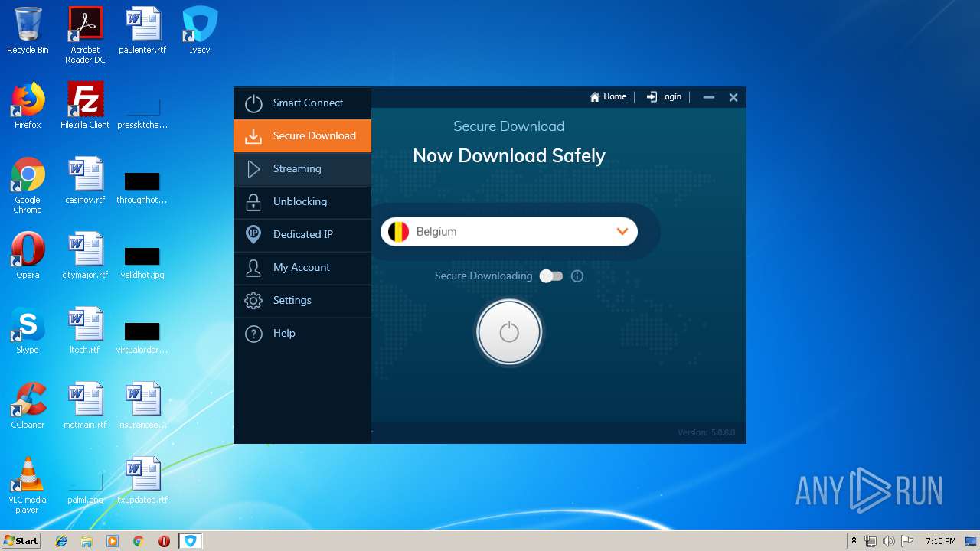Toggle the Secure Downloading switch
980x551 pixels.
(551, 276)
